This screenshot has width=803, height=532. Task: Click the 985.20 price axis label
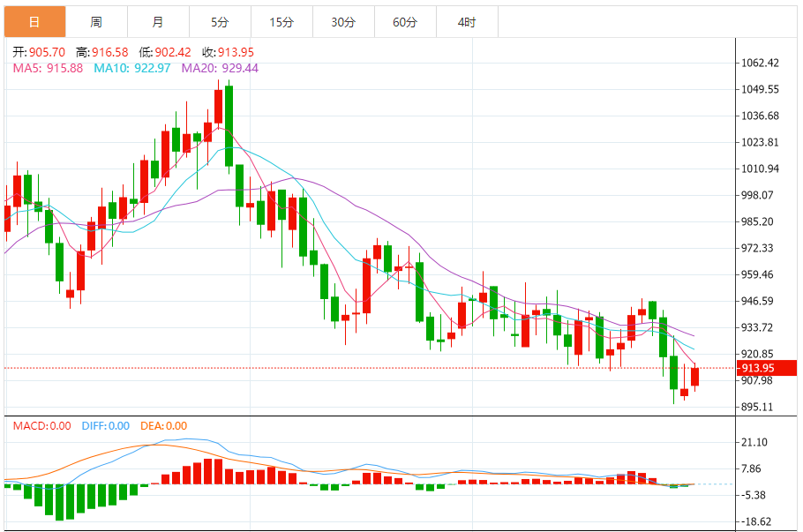coord(757,221)
